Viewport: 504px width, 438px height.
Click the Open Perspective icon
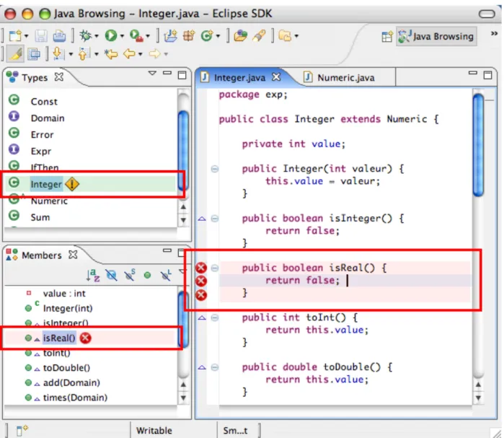(x=387, y=37)
